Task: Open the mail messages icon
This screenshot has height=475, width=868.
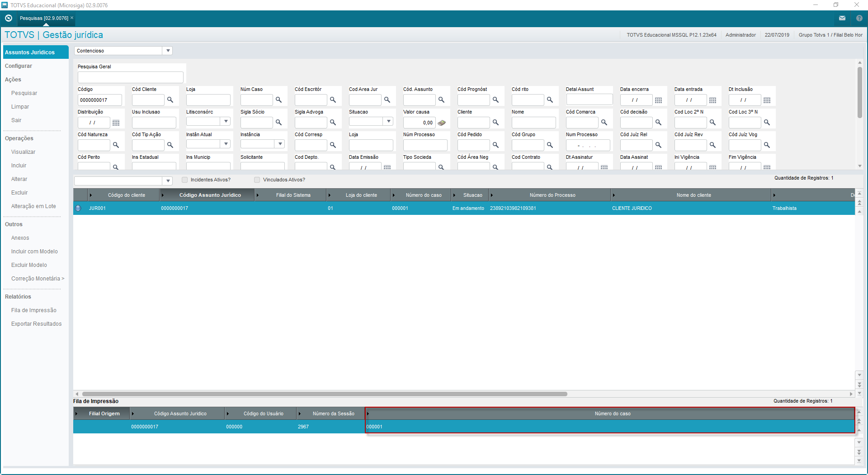Action: tap(842, 18)
